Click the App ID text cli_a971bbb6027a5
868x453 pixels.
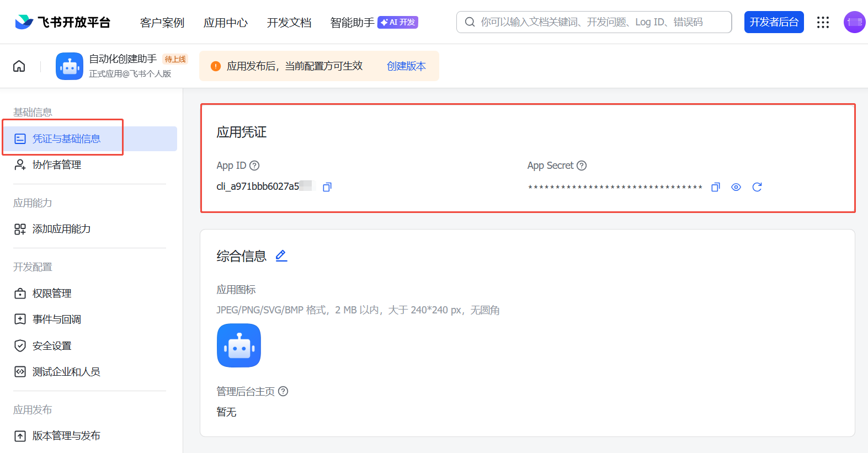click(258, 186)
